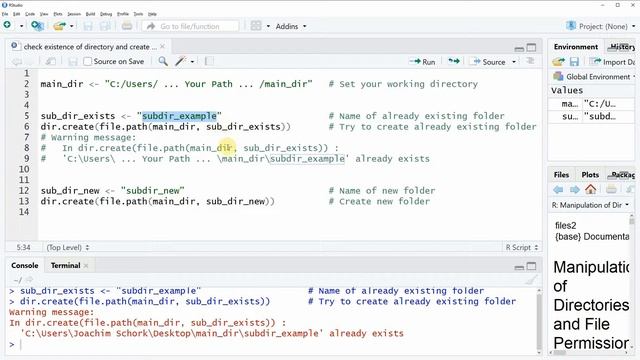Click the console vertical scrollbar
Screen dimensions: 640x360
[539, 321]
